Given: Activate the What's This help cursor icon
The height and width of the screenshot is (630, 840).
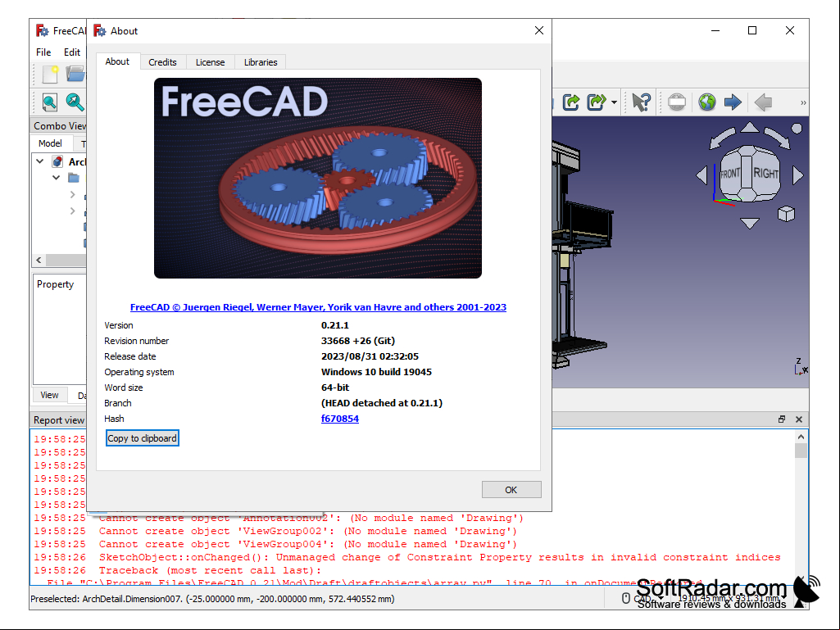Looking at the screenshot, I should (641, 102).
